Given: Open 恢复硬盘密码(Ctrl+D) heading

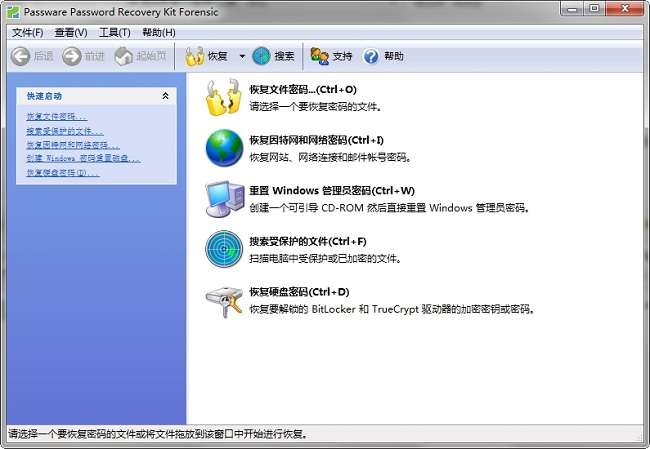Looking at the screenshot, I should coord(299,292).
